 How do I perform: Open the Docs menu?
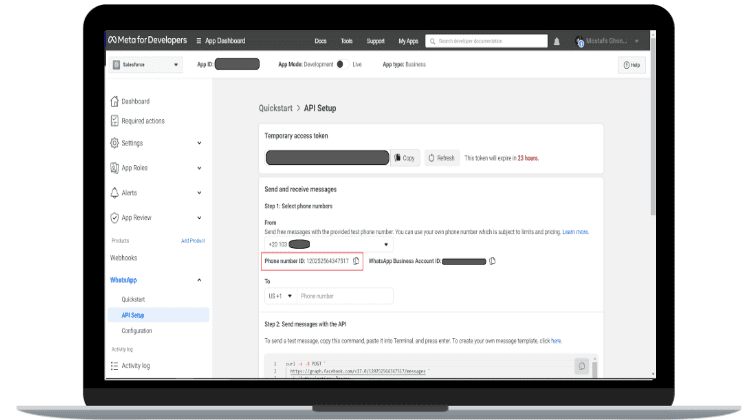320,41
